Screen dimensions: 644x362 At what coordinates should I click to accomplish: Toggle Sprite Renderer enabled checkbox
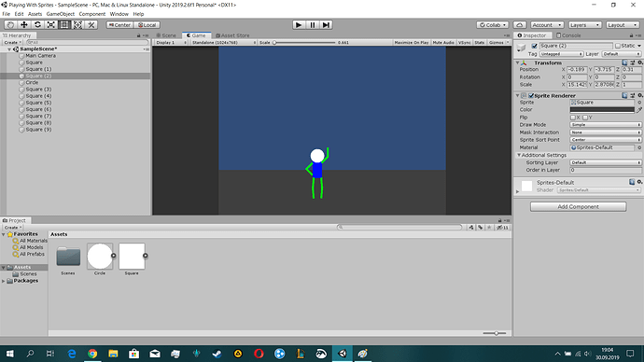531,95
